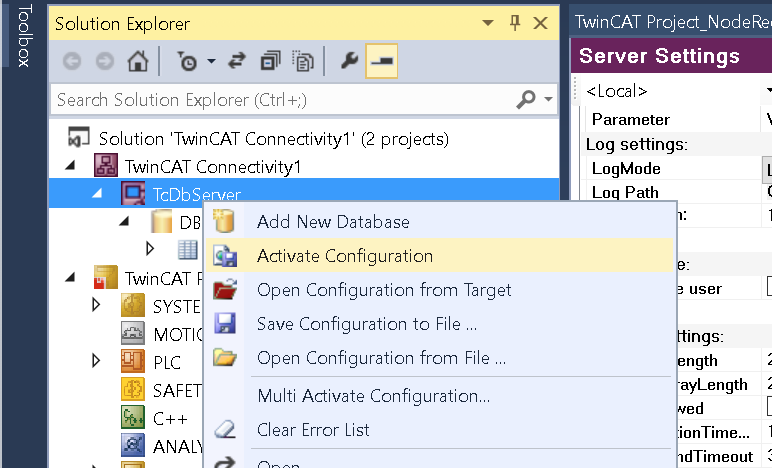Select the TwinCAT Connectivity1 project label
Image resolution: width=772 pixels, height=468 pixels.
pos(212,167)
